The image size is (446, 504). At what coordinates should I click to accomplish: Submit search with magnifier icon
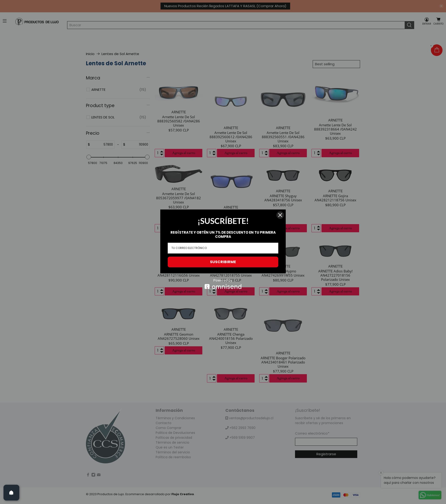409,25
